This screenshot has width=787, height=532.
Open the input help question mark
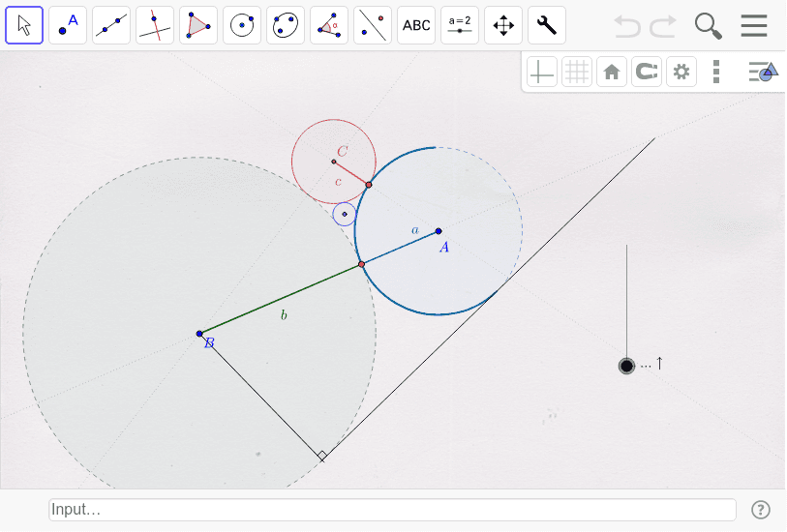click(761, 510)
